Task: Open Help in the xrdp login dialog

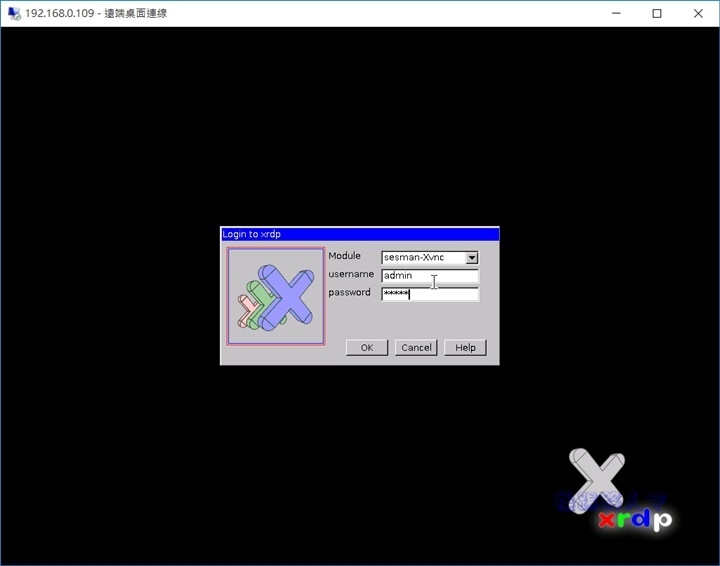Action: 465,347
